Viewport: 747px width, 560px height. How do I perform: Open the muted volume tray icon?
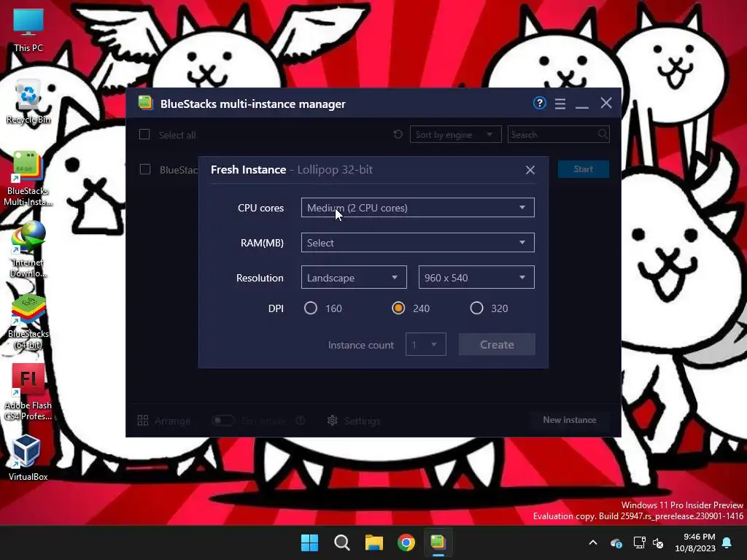click(658, 542)
